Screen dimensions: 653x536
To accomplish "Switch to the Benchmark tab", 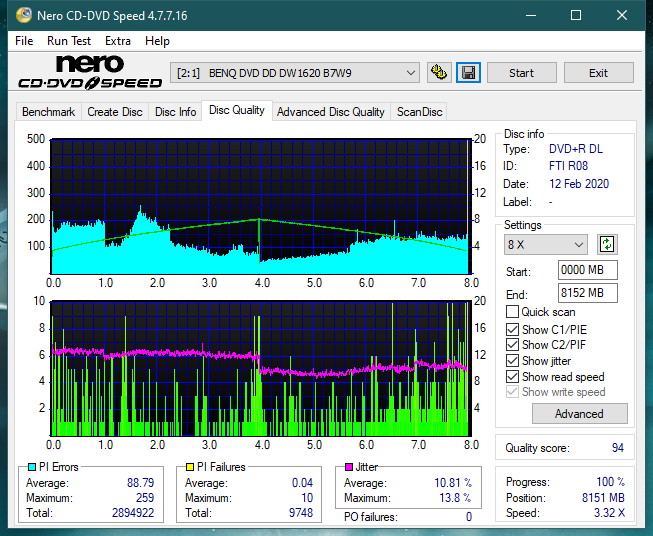I will click(49, 112).
